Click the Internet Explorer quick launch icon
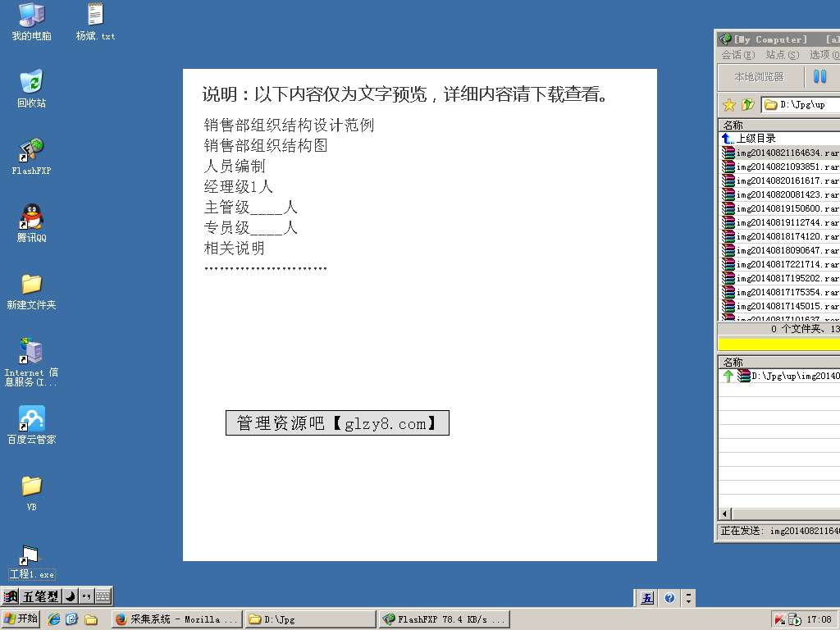This screenshot has width=840, height=630. click(x=54, y=619)
